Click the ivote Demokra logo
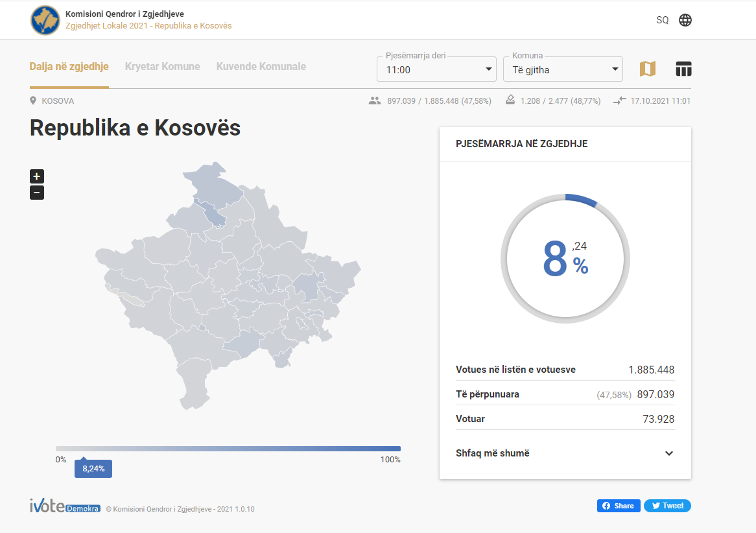 (x=65, y=507)
